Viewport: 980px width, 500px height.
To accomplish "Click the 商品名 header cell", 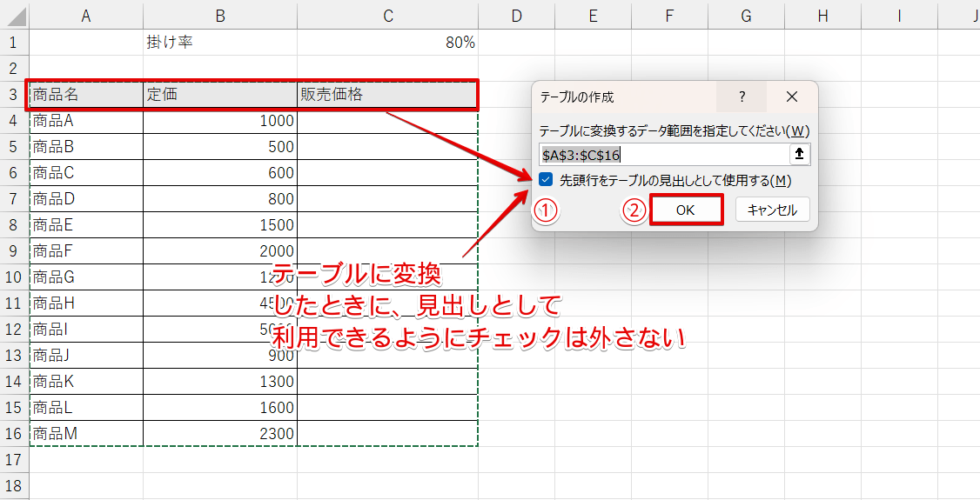I will click(x=86, y=95).
